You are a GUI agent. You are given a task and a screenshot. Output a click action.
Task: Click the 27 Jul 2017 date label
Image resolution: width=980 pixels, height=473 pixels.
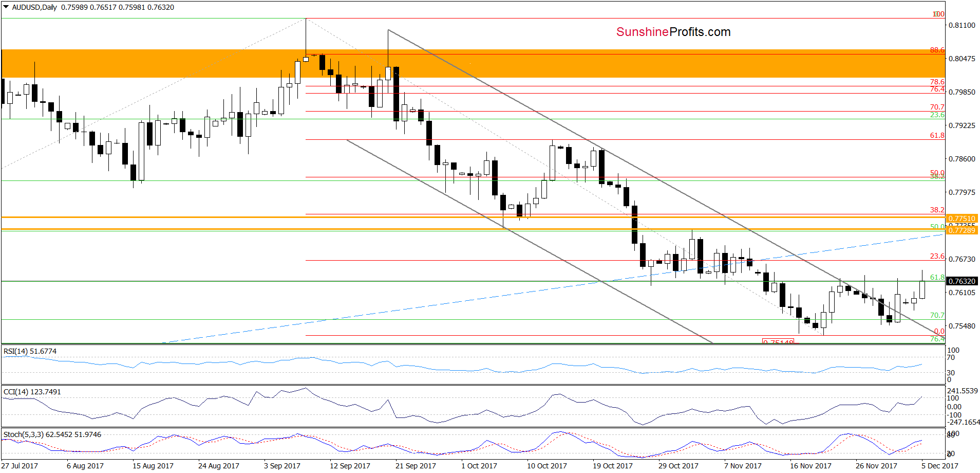[20, 466]
